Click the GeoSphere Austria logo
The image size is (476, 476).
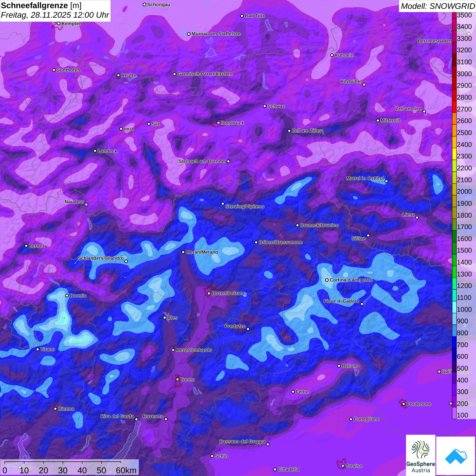click(x=421, y=455)
